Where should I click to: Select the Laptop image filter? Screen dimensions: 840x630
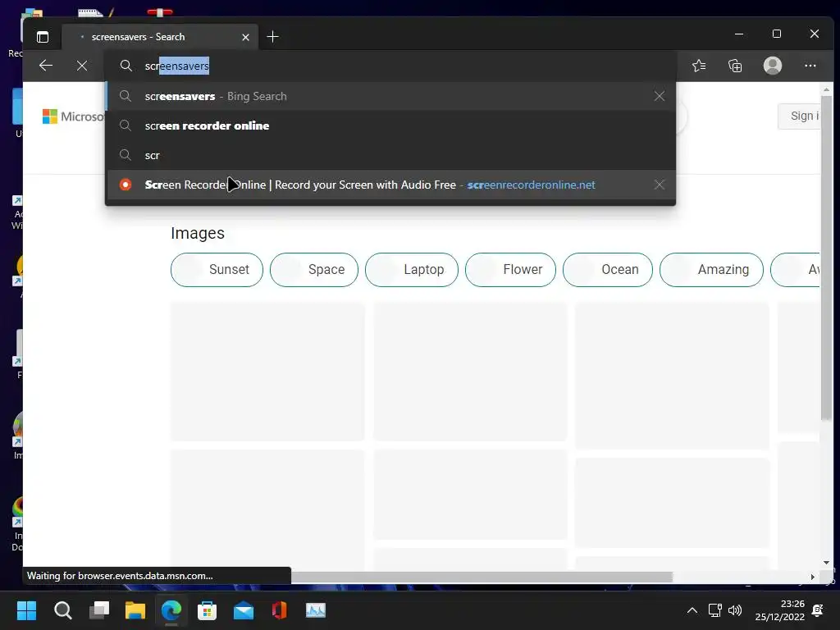(412, 269)
